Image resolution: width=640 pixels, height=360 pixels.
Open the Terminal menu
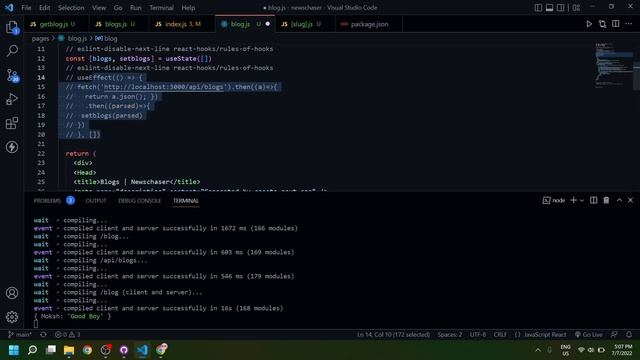[161, 7]
